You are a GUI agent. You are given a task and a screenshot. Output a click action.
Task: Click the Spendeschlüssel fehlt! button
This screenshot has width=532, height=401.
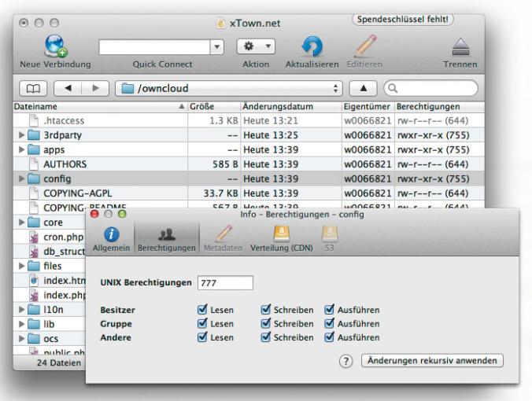(403, 20)
